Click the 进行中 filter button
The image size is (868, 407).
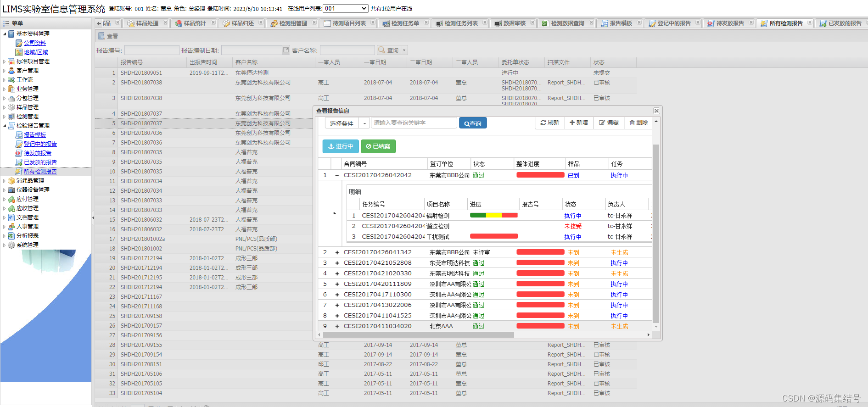(341, 146)
